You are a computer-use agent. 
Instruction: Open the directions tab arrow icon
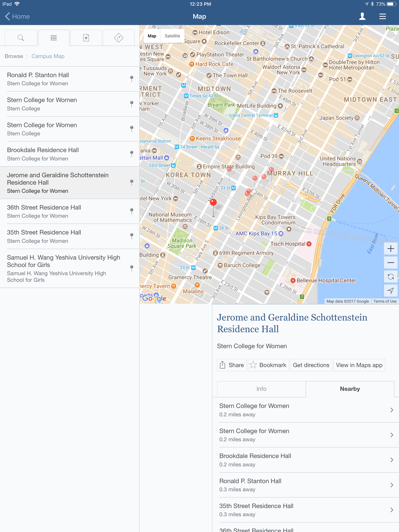coord(119,38)
